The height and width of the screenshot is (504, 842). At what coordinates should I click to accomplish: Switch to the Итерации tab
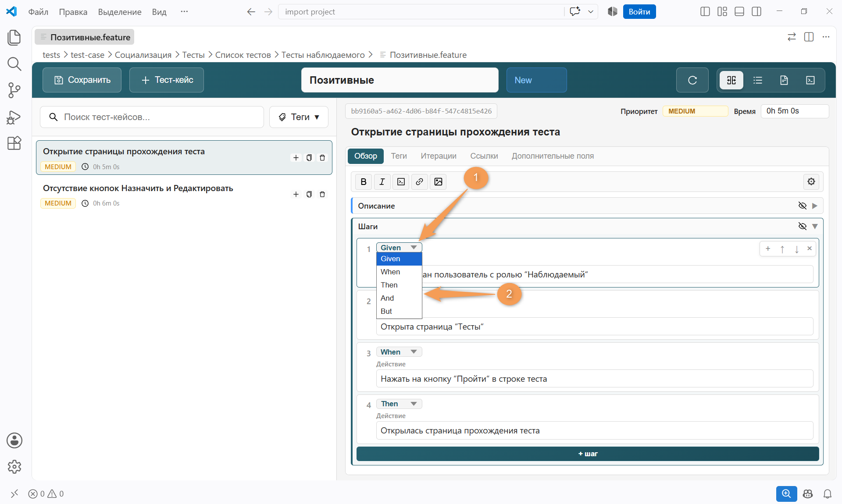439,156
